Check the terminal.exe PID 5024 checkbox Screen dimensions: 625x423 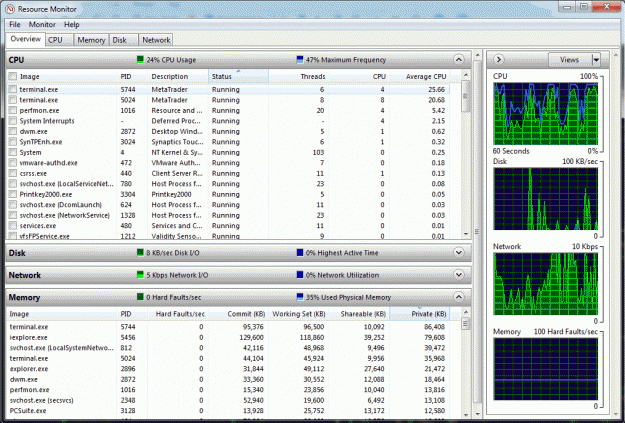pyautogui.click(x=13, y=100)
